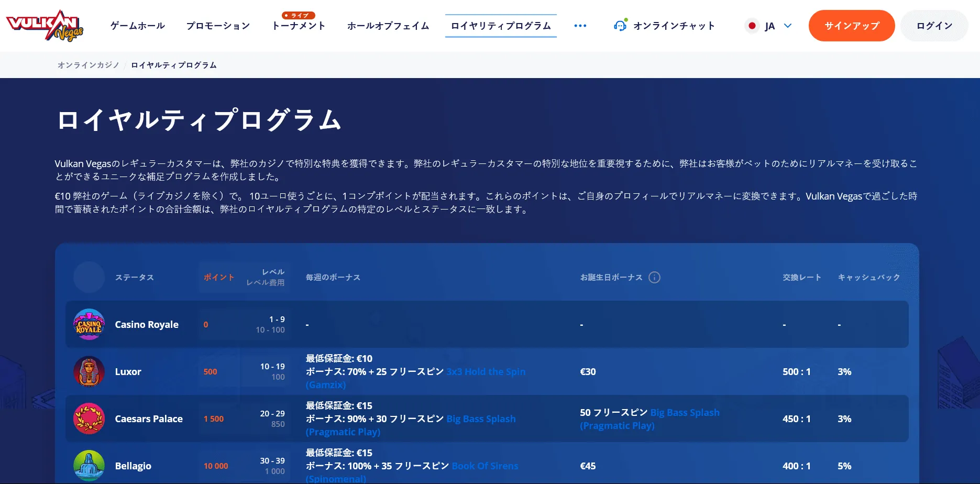Click the birthday bonus info icon

[654, 277]
